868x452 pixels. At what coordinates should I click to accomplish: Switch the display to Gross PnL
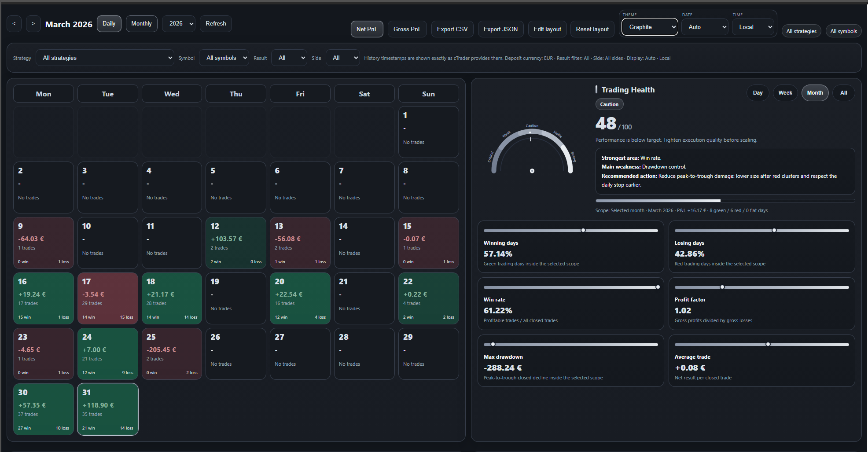click(407, 29)
